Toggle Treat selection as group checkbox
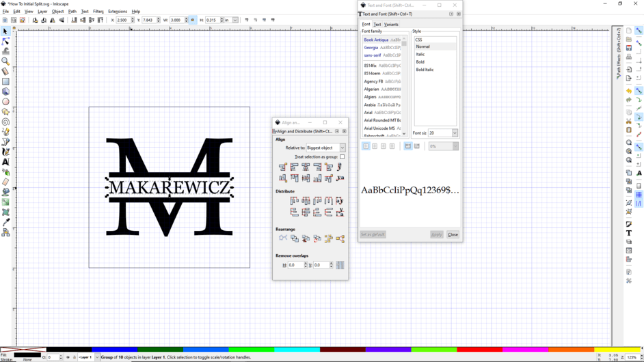This screenshot has height=362, width=644. tap(342, 157)
